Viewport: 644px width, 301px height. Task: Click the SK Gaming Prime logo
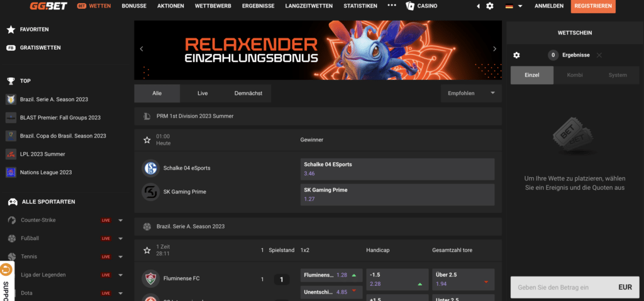pyautogui.click(x=150, y=192)
